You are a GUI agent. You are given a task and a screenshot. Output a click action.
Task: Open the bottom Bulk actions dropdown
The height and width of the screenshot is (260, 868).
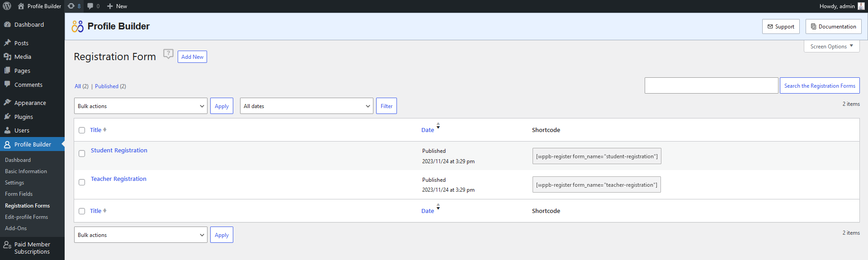pyautogui.click(x=141, y=235)
